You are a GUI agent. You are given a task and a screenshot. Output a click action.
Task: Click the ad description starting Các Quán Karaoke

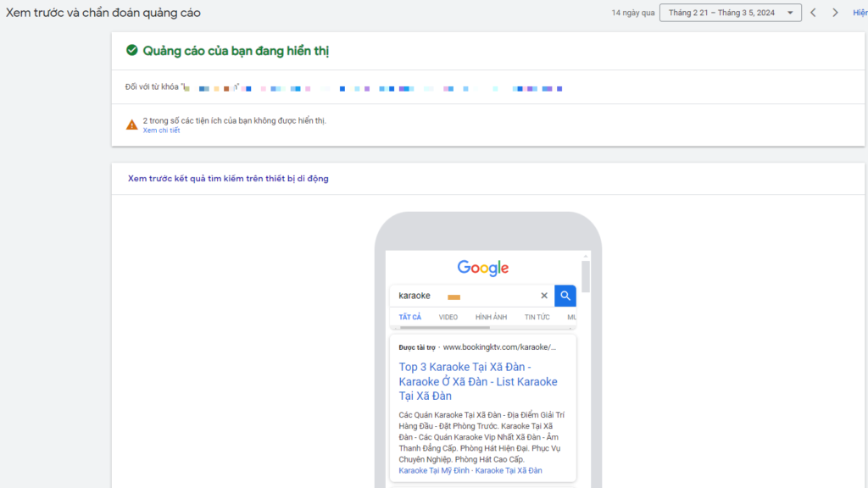pos(481,437)
